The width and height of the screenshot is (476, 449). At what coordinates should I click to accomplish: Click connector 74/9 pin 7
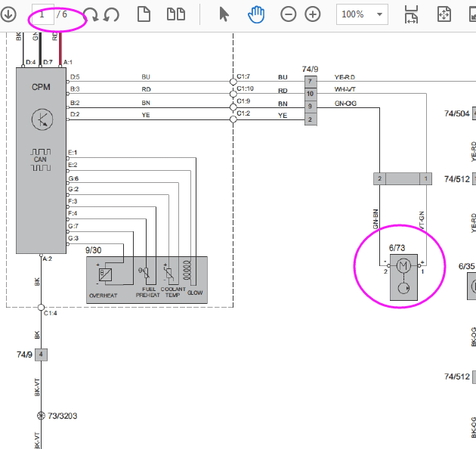click(311, 82)
